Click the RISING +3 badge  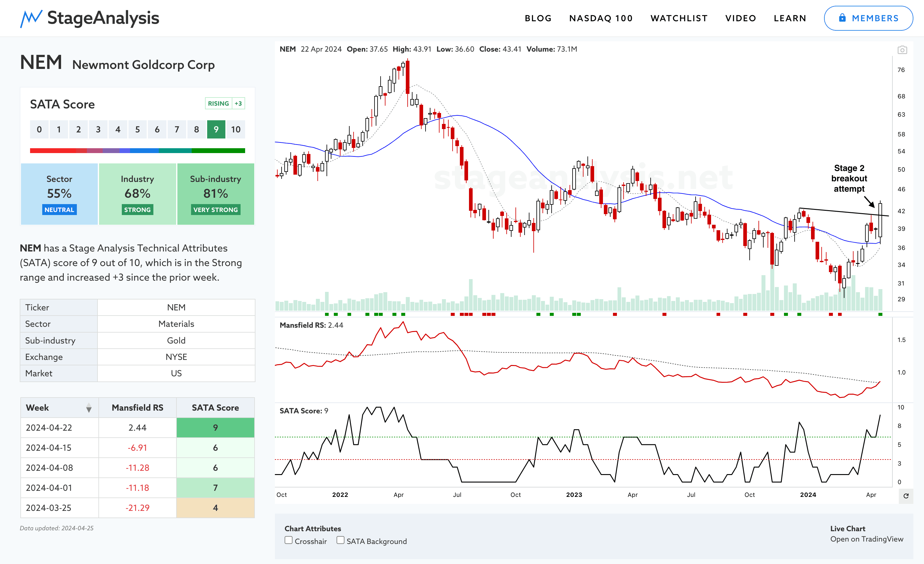(225, 104)
